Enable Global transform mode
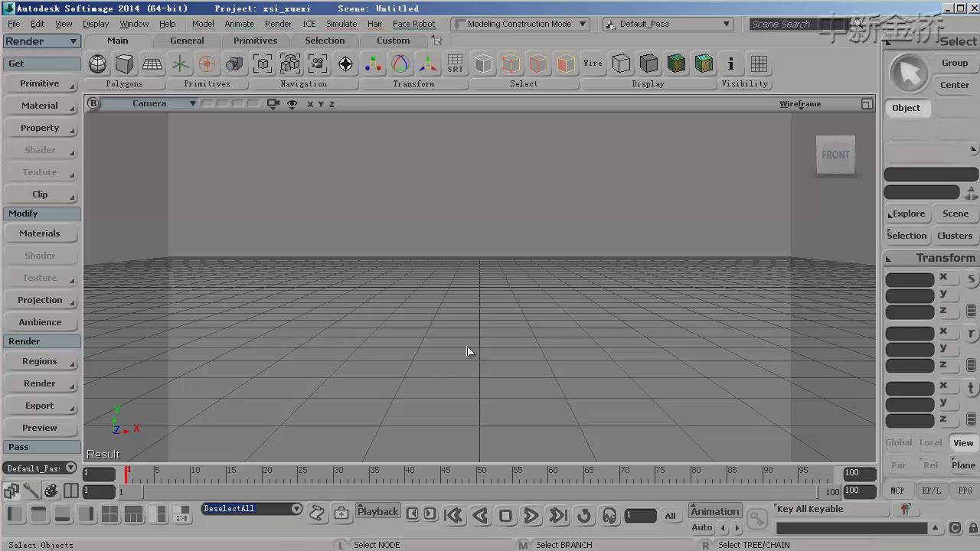The width and height of the screenshot is (980, 551). 898,442
